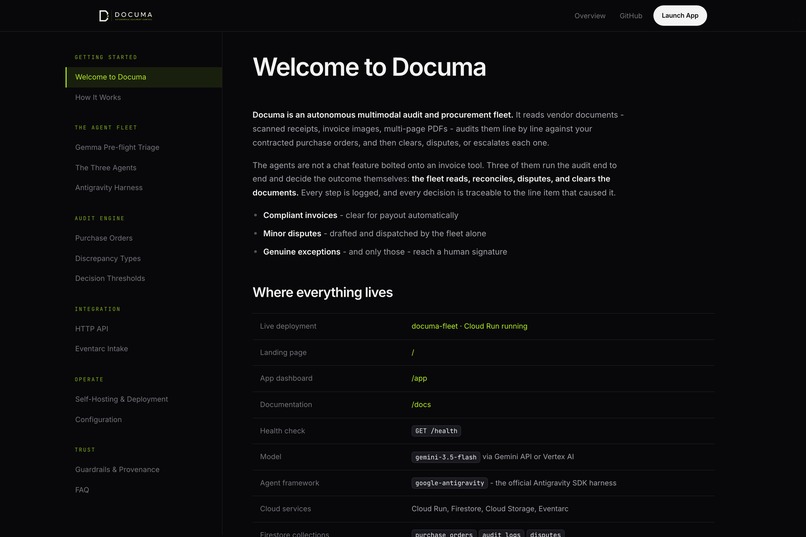Follow the Landing page slash link

(x=413, y=353)
